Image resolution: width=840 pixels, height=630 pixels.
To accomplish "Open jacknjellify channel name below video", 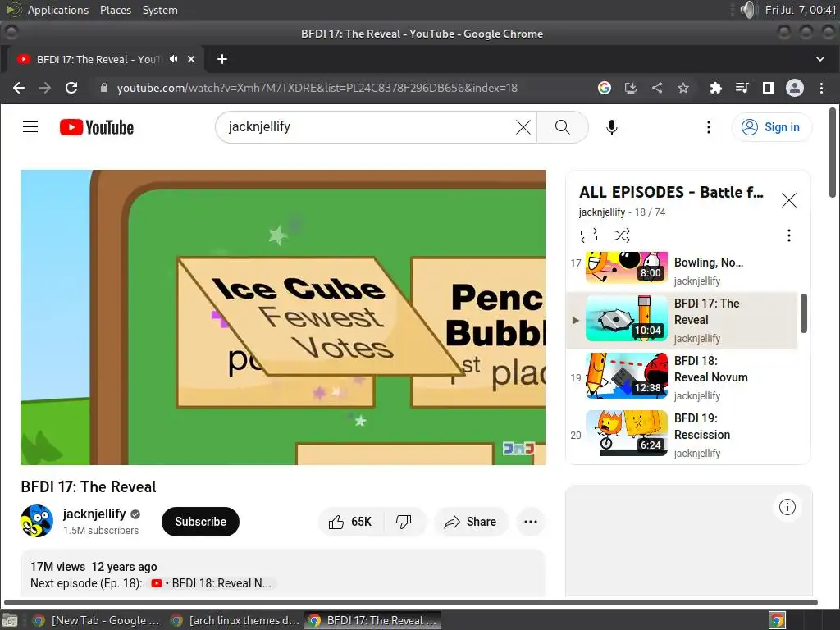I will (94, 514).
